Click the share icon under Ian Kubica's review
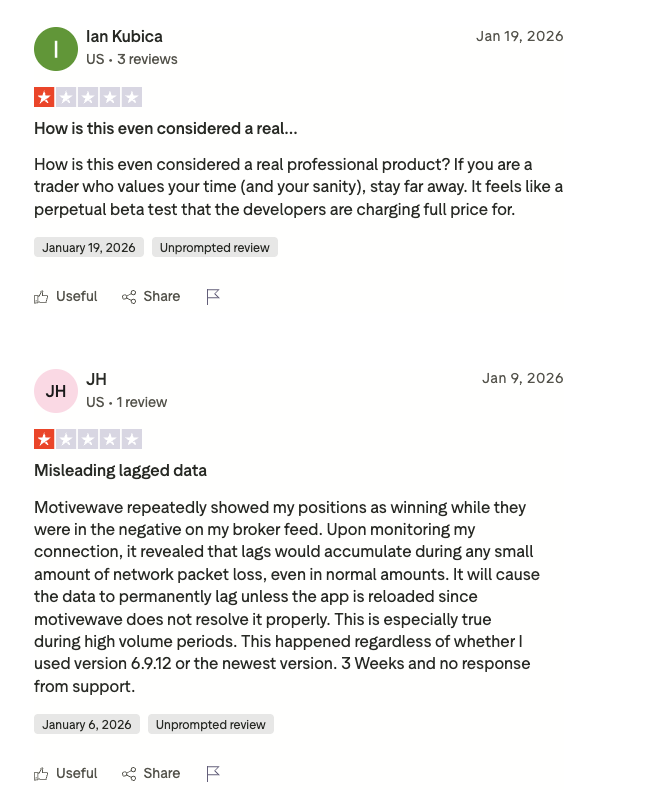The image size is (648, 796). 129,296
